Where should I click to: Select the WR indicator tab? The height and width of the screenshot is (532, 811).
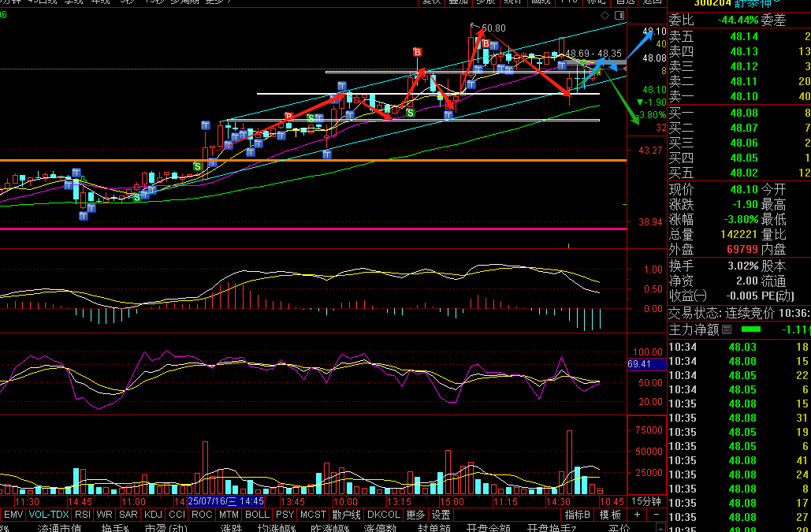point(105,515)
